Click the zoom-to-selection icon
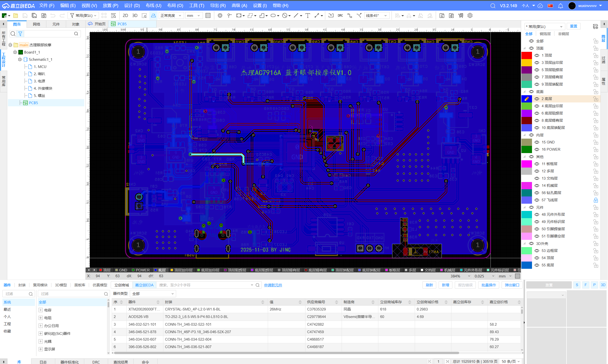This screenshot has height=364, width=608. point(144,15)
